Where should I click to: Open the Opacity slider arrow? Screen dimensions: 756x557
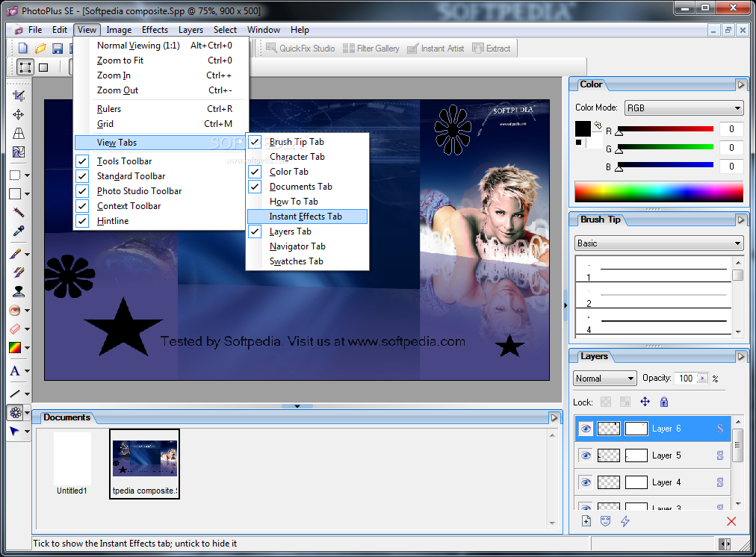click(x=702, y=379)
